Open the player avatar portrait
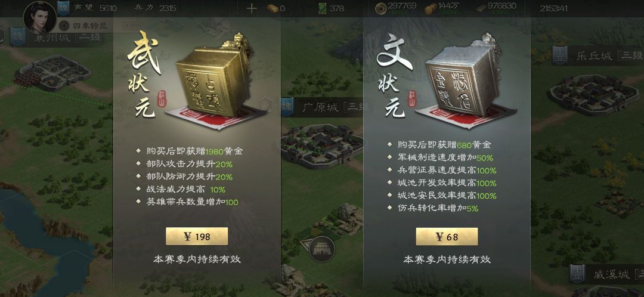This screenshot has width=644, height=297. click(40, 18)
